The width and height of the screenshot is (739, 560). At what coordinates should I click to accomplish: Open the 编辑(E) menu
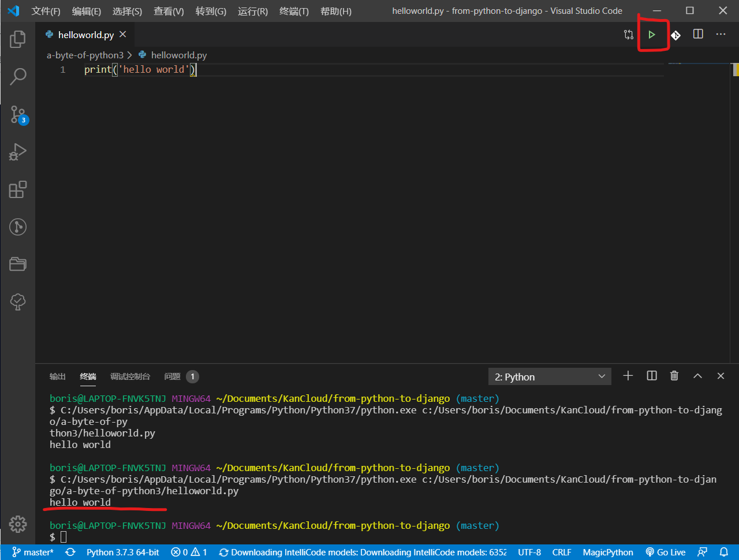87,11
